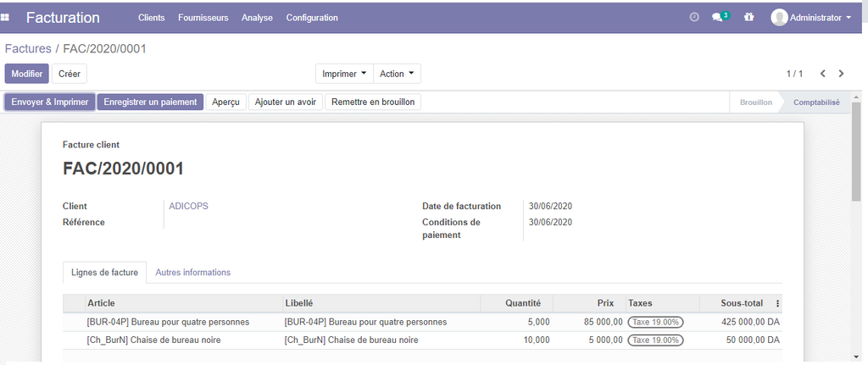The image size is (868, 365).
Task: Click the Administrator avatar icon
Action: tap(779, 17)
